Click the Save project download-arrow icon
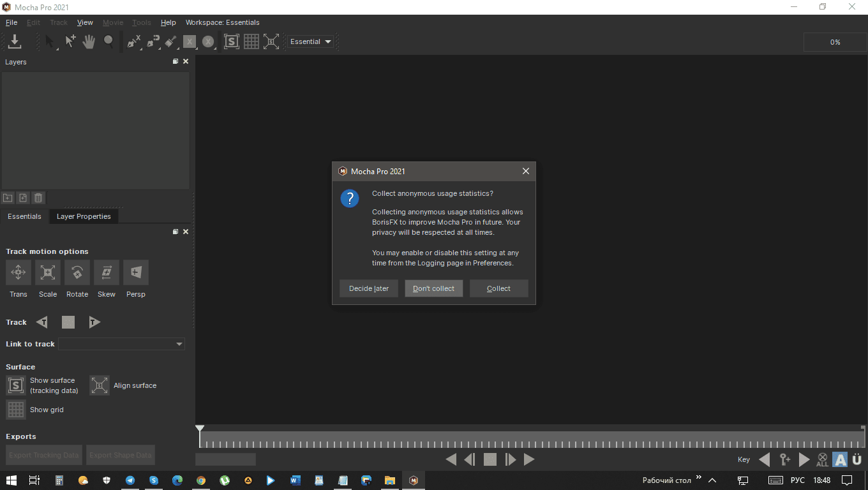868x490 pixels. pyautogui.click(x=15, y=41)
